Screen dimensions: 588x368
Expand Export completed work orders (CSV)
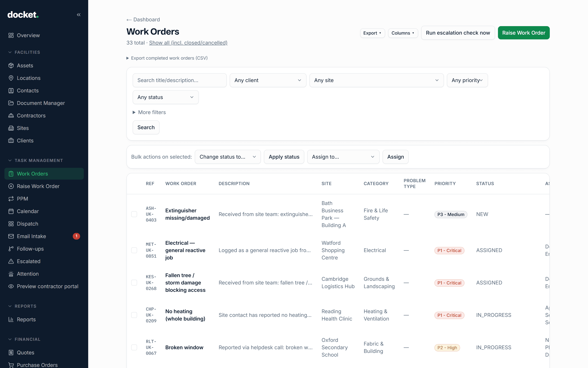click(x=167, y=58)
